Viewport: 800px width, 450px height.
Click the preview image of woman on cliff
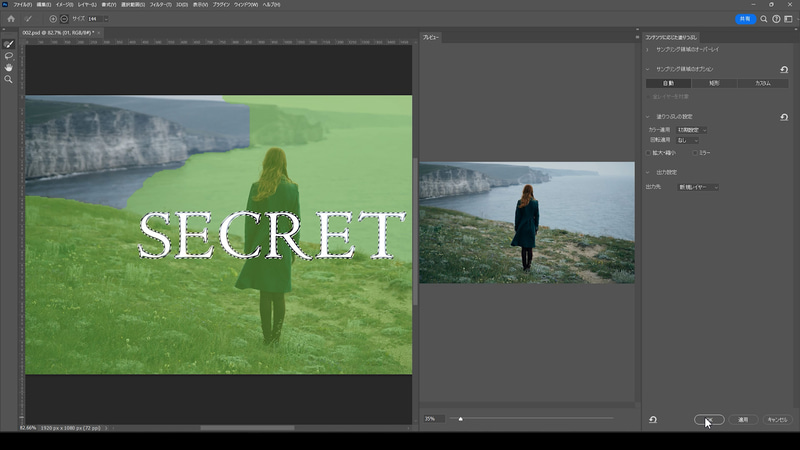click(527, 222)
